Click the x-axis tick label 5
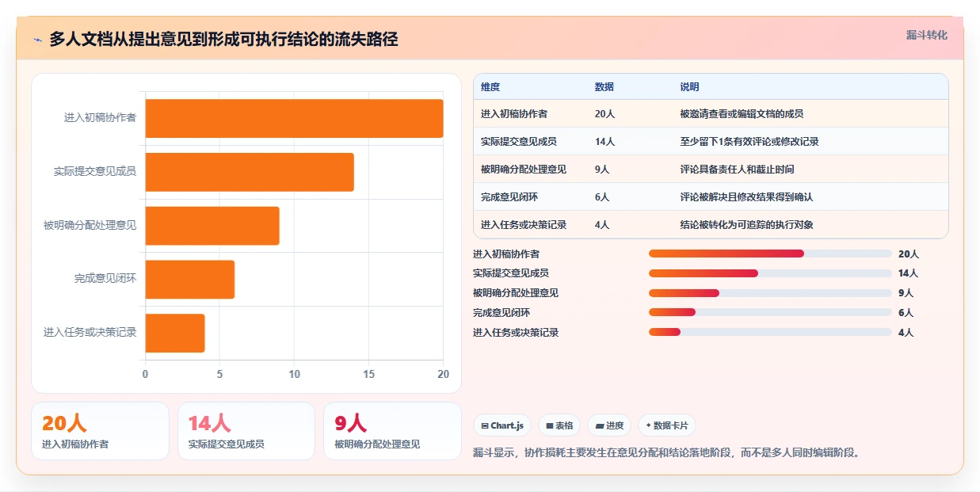 219,374
